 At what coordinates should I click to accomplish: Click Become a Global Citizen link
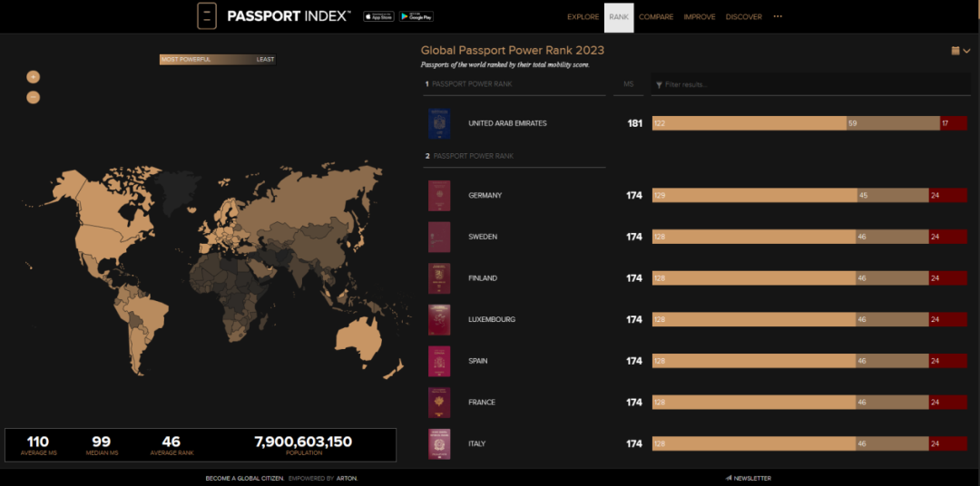coord(245,479)
